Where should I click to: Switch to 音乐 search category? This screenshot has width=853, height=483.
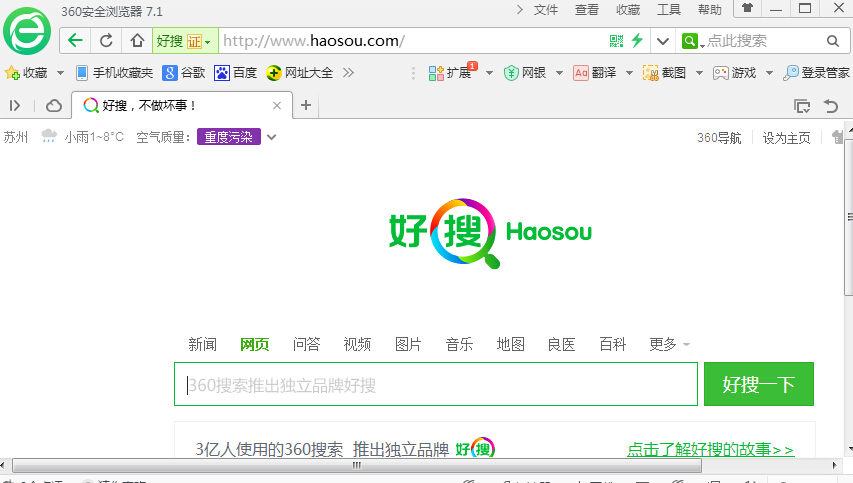coord(459,344)
